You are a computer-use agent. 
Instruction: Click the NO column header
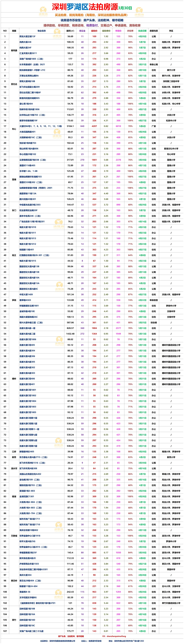5,31
